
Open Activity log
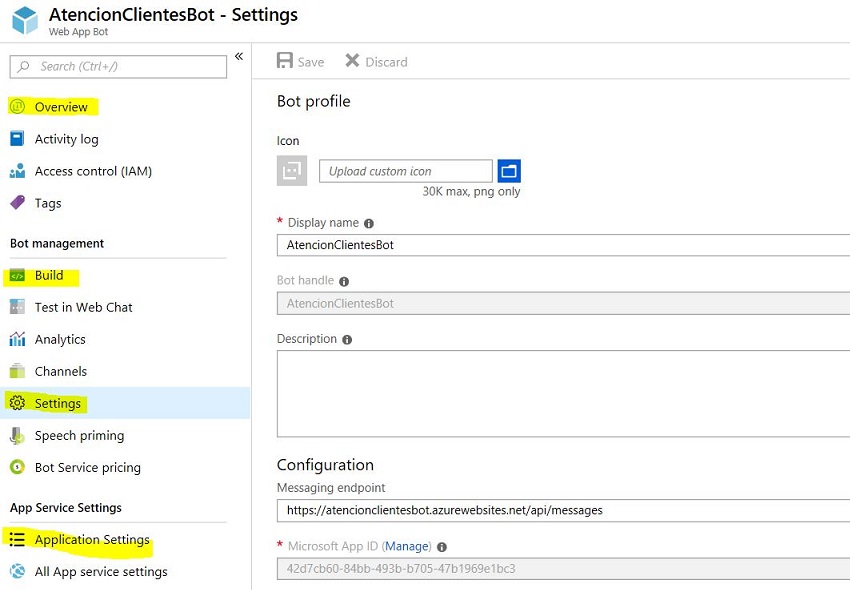tap(67, 139)
